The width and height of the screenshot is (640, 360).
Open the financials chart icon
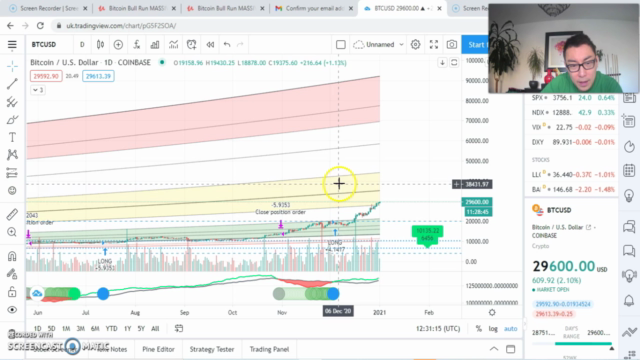click(x=155, y=44)
